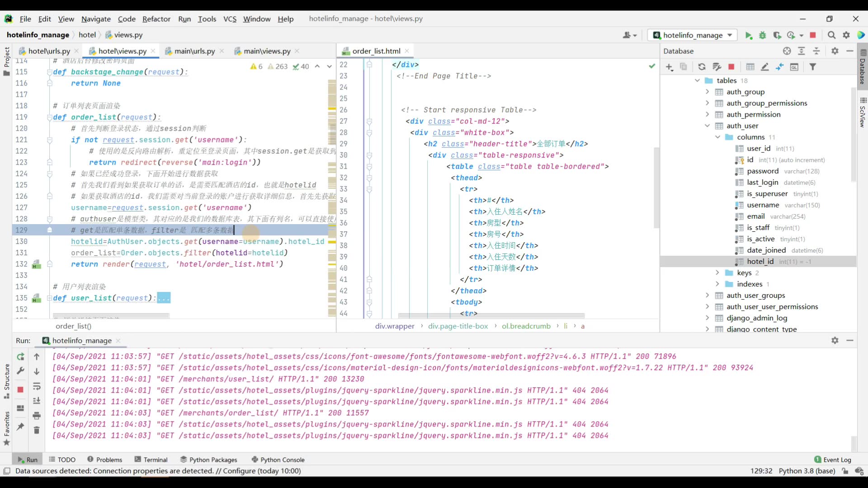
Task: Refresh the database with the refresh icon
Action: (x=702, y=67)
